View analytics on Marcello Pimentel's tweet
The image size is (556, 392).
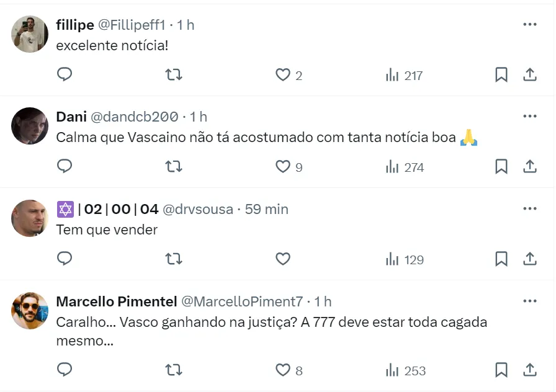(405, 370)
